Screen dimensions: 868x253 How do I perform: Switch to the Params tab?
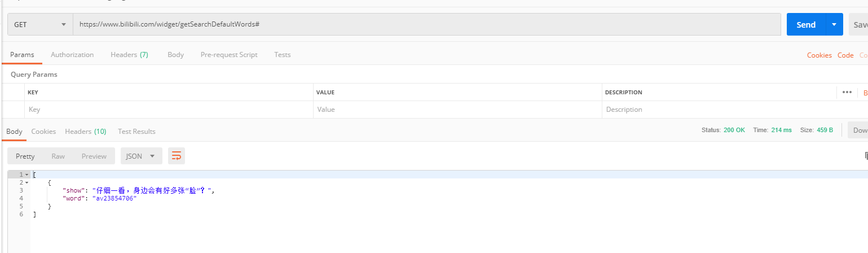[x=22, y=55]
